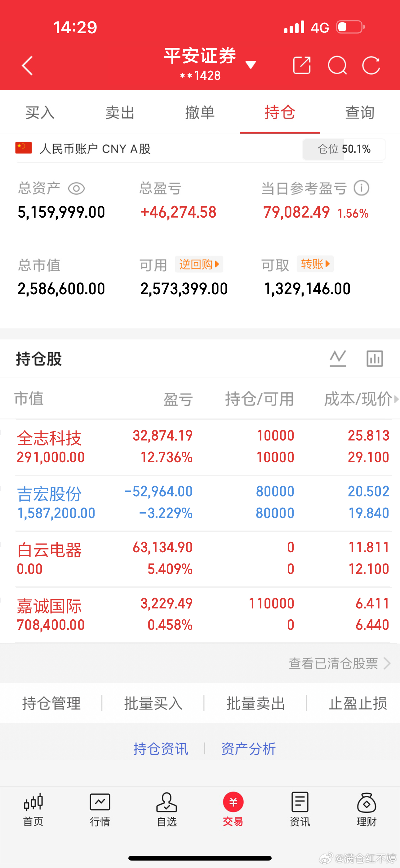Sort holdings by 市值 column header
Viewport: 400px width, 868px height.
pos(29,399)
